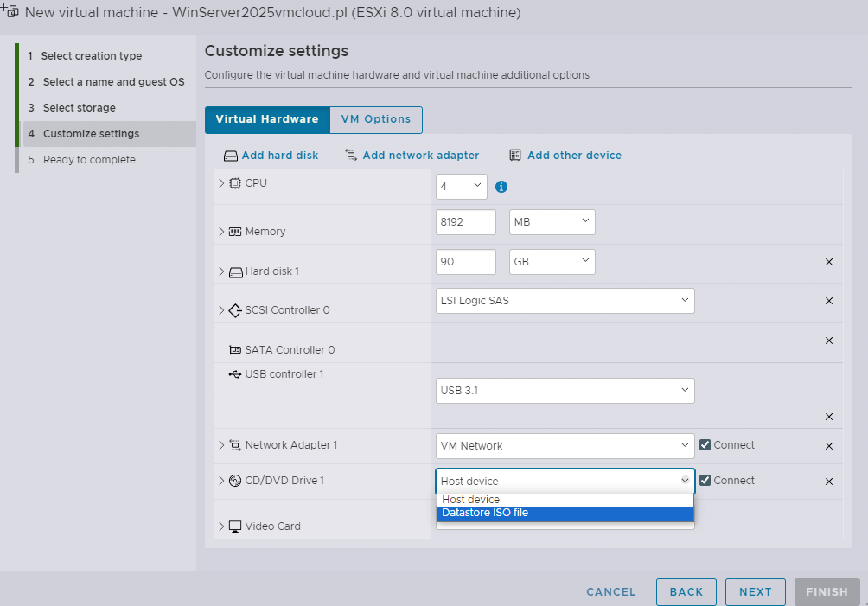Image resolution: width=868 pixels, height=606 pixels.
Task: Click the Hard disk size input field
Action: pos(466,262)
